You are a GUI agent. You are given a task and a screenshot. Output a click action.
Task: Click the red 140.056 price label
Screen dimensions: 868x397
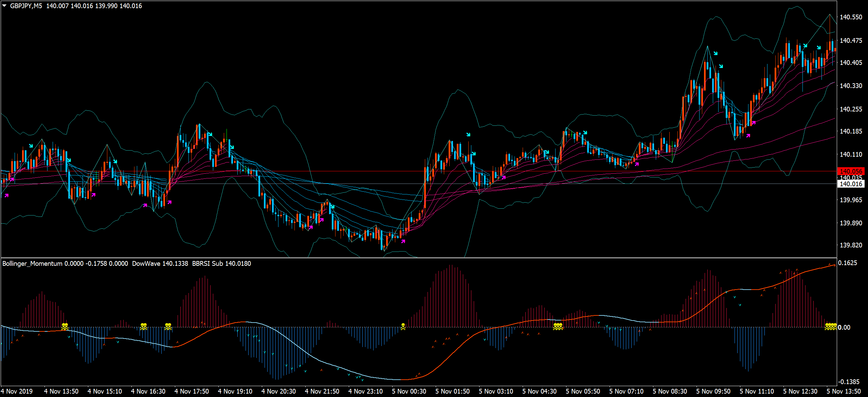coord(851,171)
